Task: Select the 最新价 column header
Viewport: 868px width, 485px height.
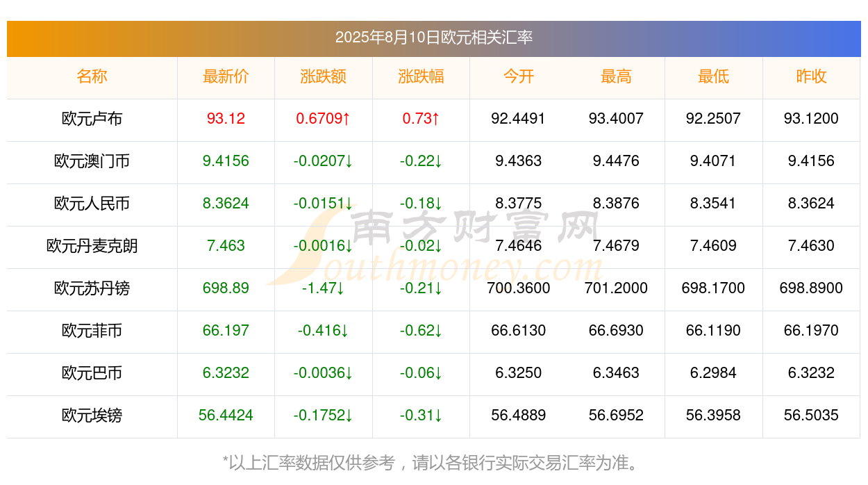Action: [x=226, y=76]
